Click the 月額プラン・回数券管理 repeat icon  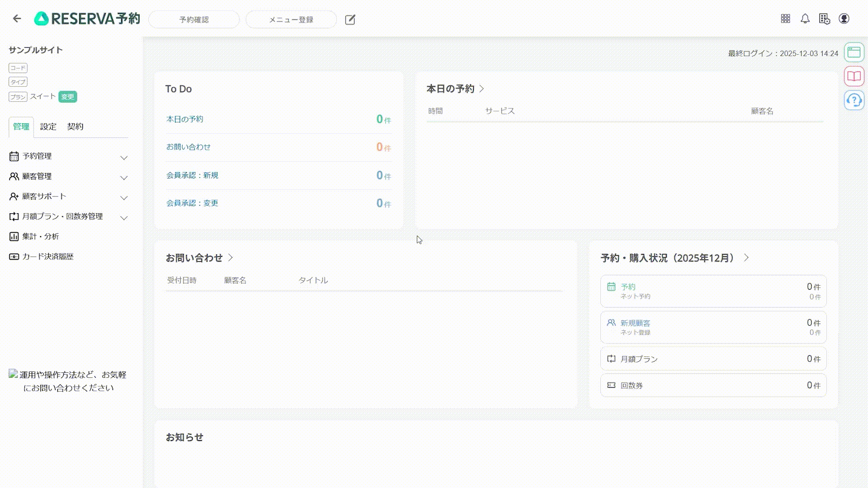pos(14,216)
